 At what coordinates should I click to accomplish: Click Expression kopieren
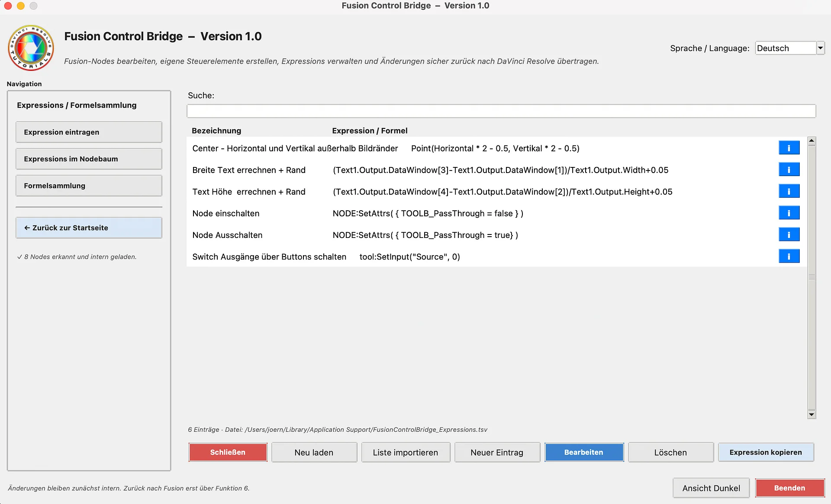[x=766, y=452]
